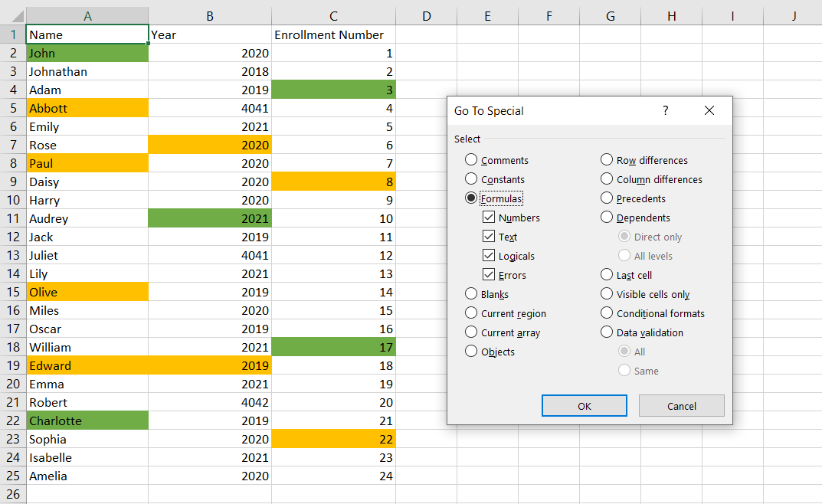Viewport: 822px width, 504px height.
Task: Confirm with the OK button
Action: tap(584, 406)
